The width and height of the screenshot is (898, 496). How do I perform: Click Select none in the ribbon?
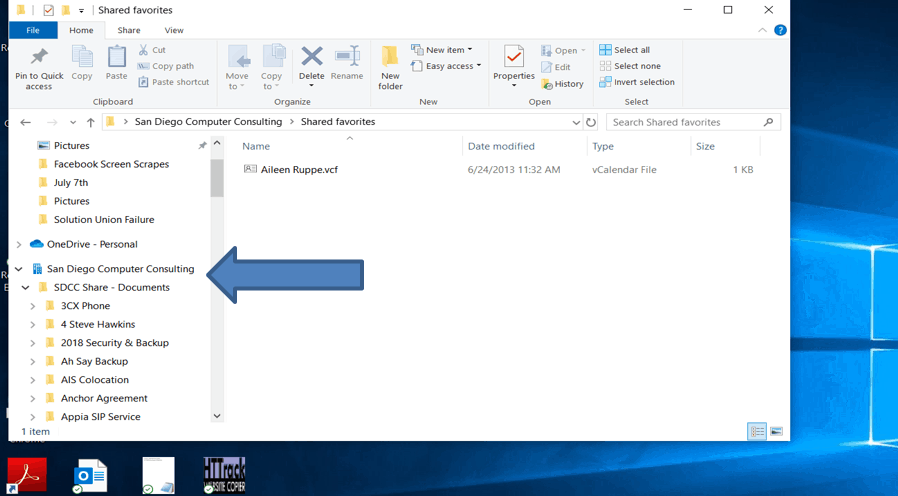point(630,66)
